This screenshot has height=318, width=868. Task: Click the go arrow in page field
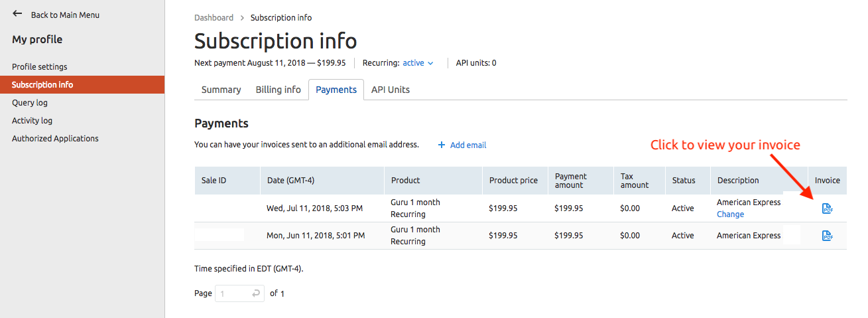257,293
